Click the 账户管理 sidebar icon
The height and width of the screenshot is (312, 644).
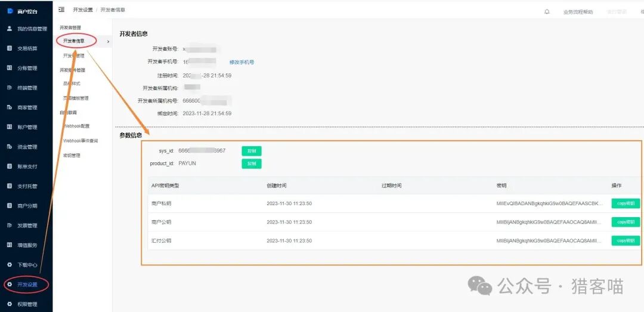10,127
